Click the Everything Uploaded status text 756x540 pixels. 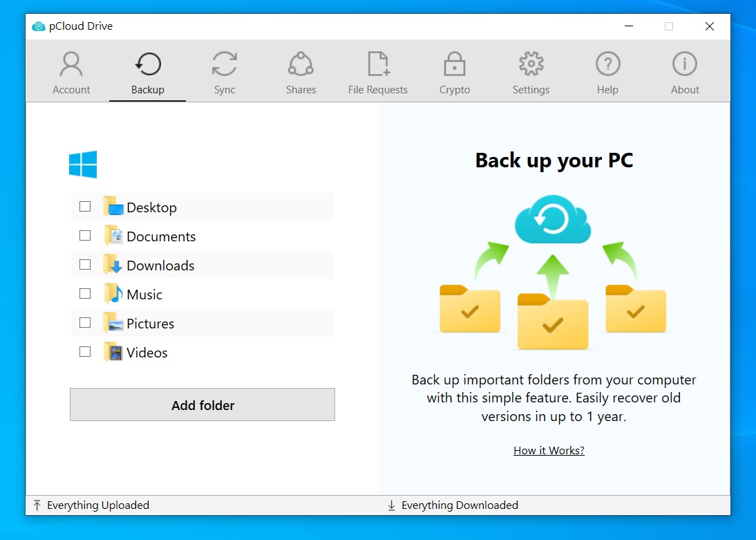tap(98, 505)
